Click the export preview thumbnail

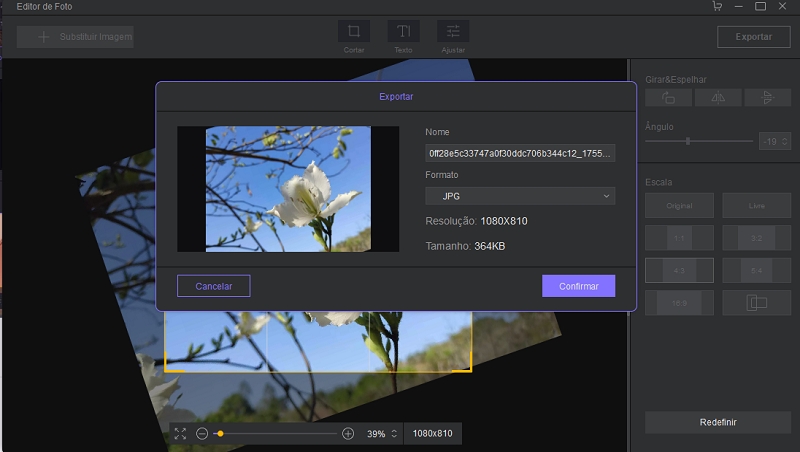pos(288,189)
